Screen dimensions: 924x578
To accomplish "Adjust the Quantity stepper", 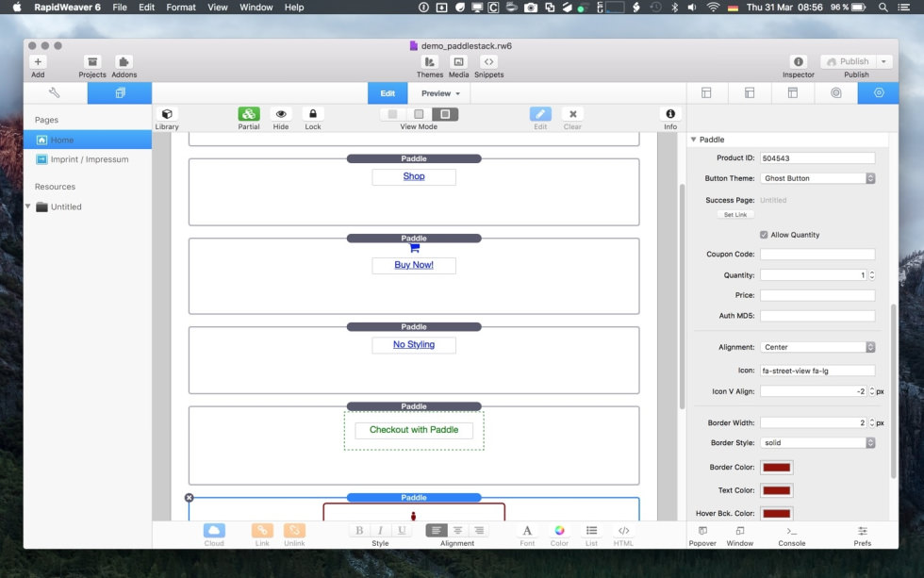I will [871, 275].
